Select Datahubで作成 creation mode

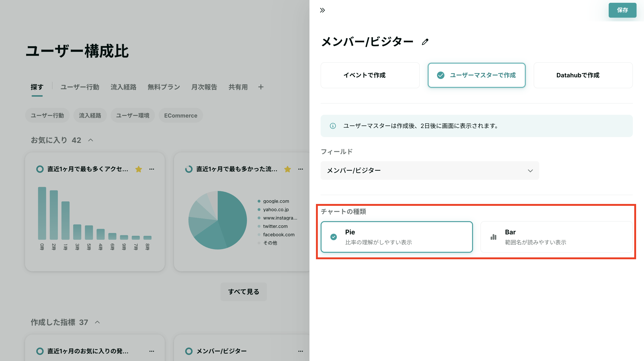[x=583, y=75]
